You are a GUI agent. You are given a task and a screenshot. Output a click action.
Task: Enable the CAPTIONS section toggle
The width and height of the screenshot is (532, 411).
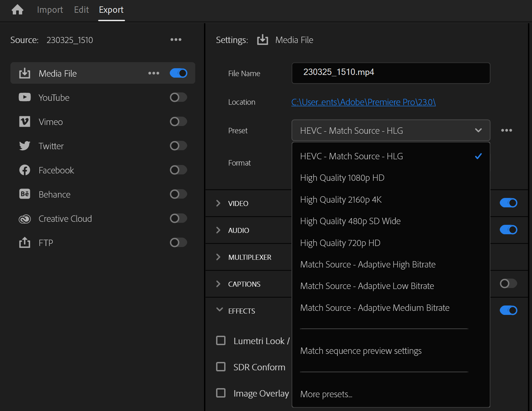[x=508, y=284]
